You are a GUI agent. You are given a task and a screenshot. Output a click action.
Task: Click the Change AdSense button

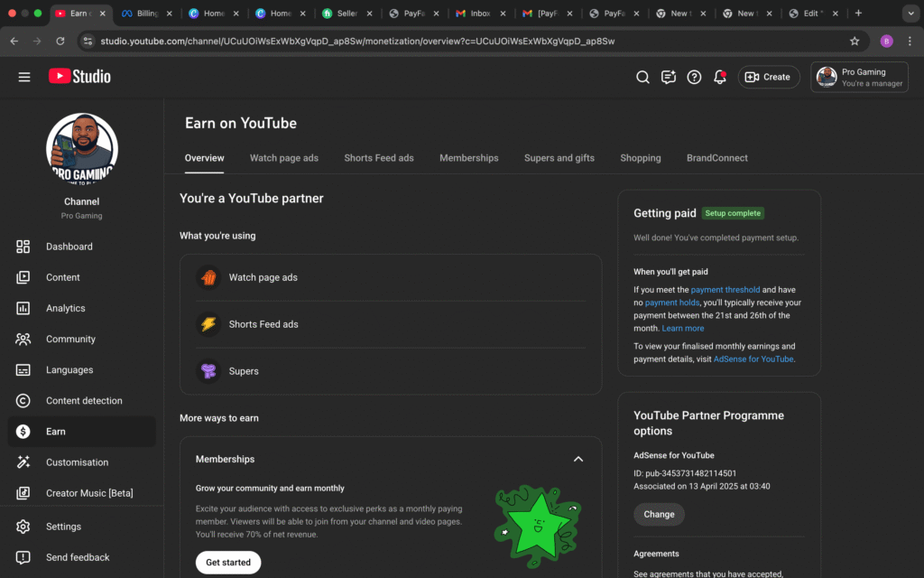pyautogui.click(x=659, y=515)
